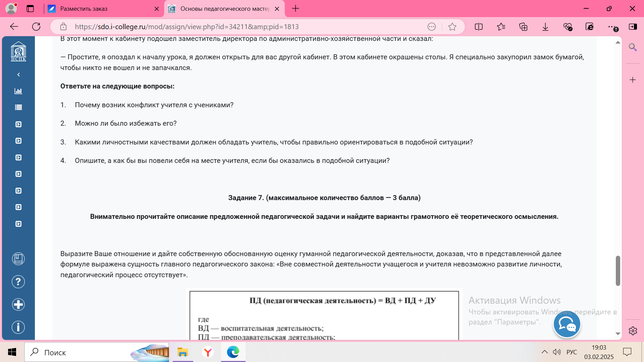Click the speaker volume tray icon

[x=557, y=352]
